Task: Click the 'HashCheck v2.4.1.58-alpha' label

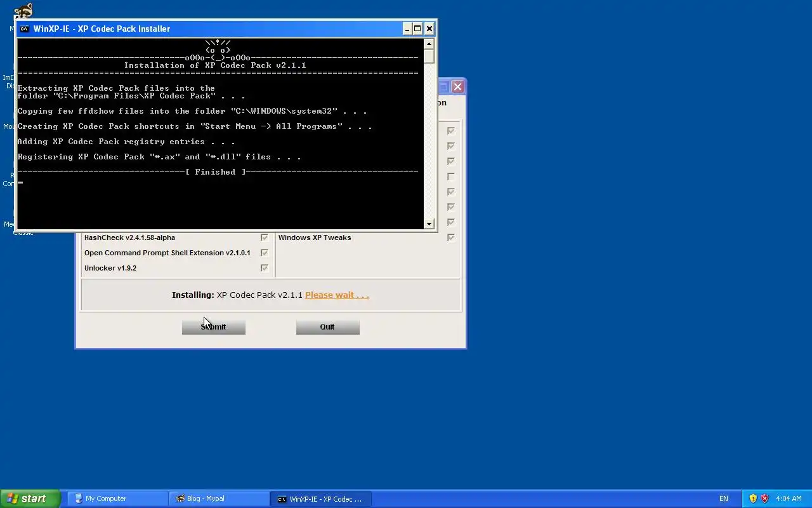Action: pos(129,237)
